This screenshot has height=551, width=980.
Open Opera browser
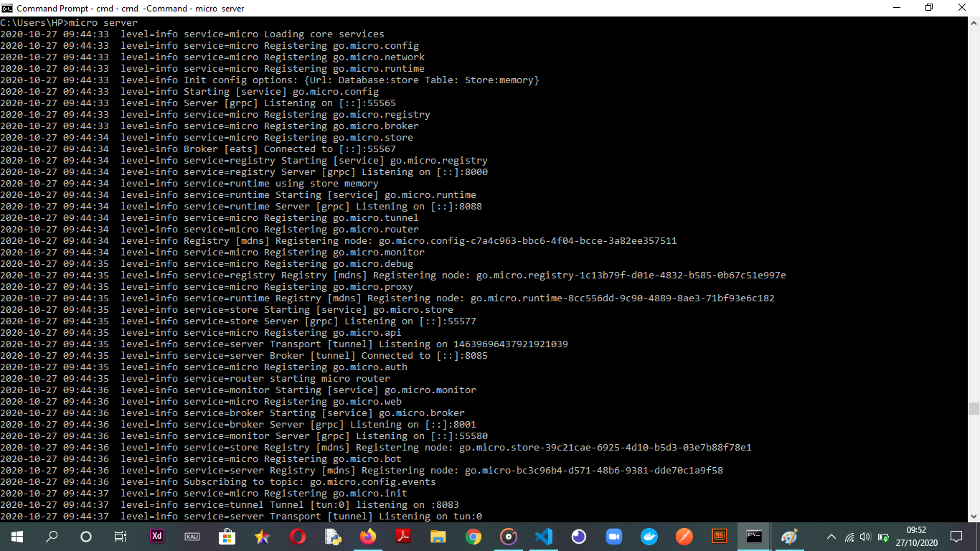pos(298,537)
